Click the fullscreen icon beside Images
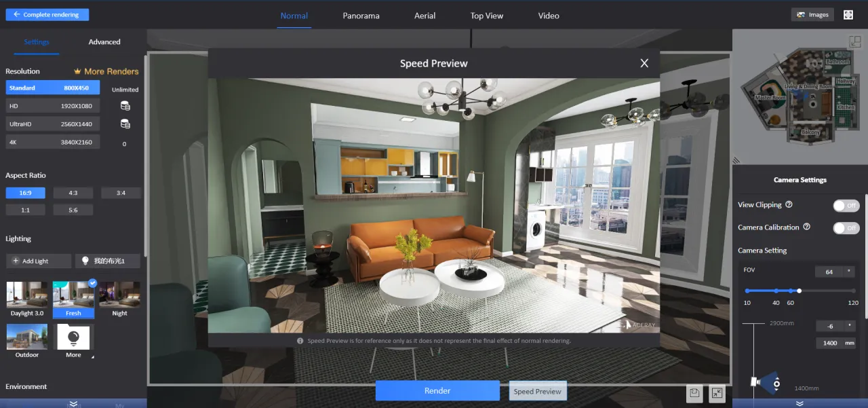This screenshot has width=868, height=408. click(x=848, y=14)
